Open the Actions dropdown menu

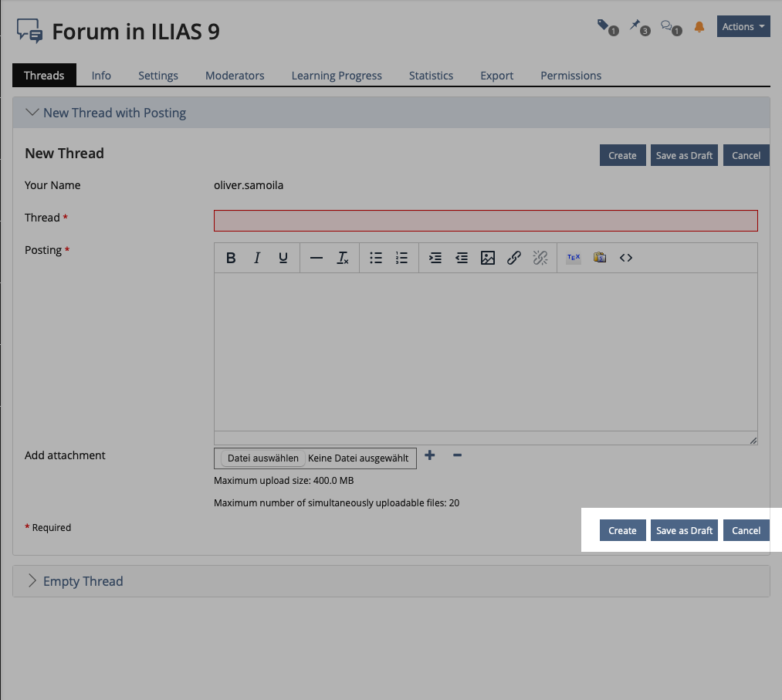coord(743,27)
